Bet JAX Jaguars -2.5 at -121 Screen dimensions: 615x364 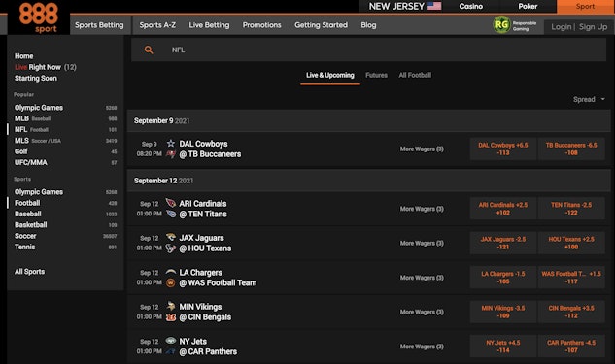click(x=503, y=243)
